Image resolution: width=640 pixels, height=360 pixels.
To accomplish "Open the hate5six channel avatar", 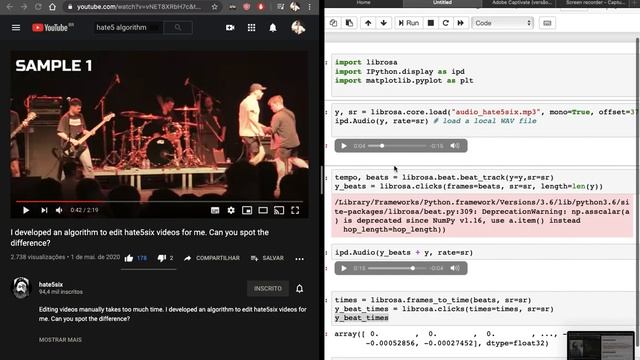I will click(x=21, y=288).
